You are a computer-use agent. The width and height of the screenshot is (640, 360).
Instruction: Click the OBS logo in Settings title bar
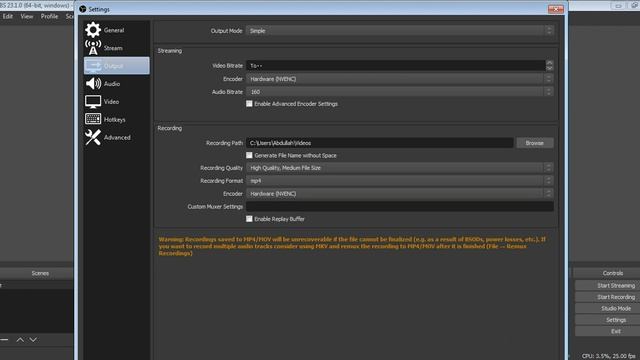pyautogui.click(x=83, y=9)
